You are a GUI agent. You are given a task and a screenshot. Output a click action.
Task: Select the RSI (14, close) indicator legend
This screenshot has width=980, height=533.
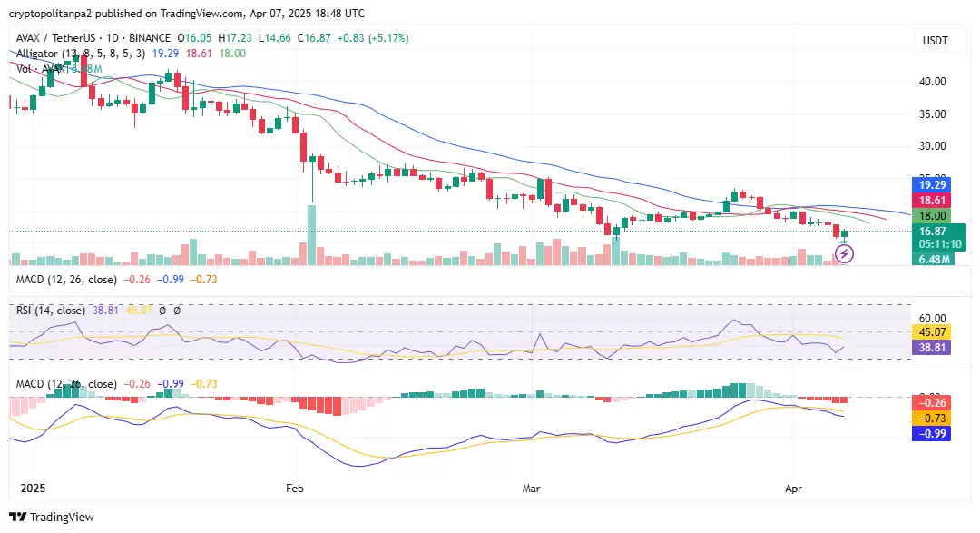click(x=51, y=311)
